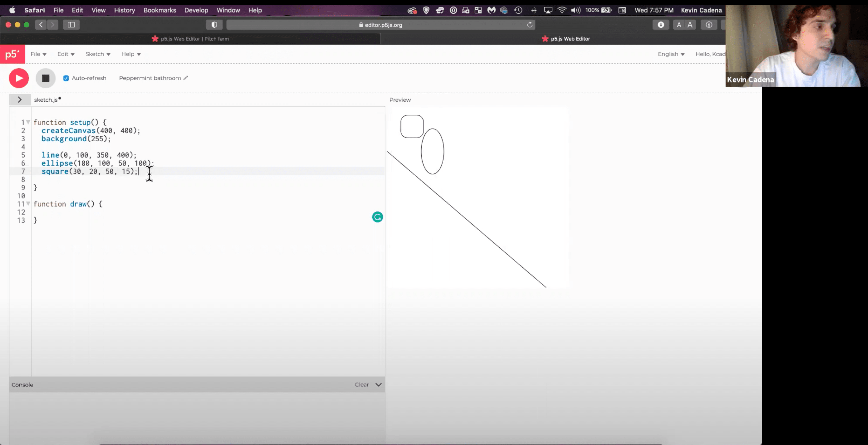Toggle the Safari sidebar
This screenshot has height=445, width=868.
pos(71,25)
